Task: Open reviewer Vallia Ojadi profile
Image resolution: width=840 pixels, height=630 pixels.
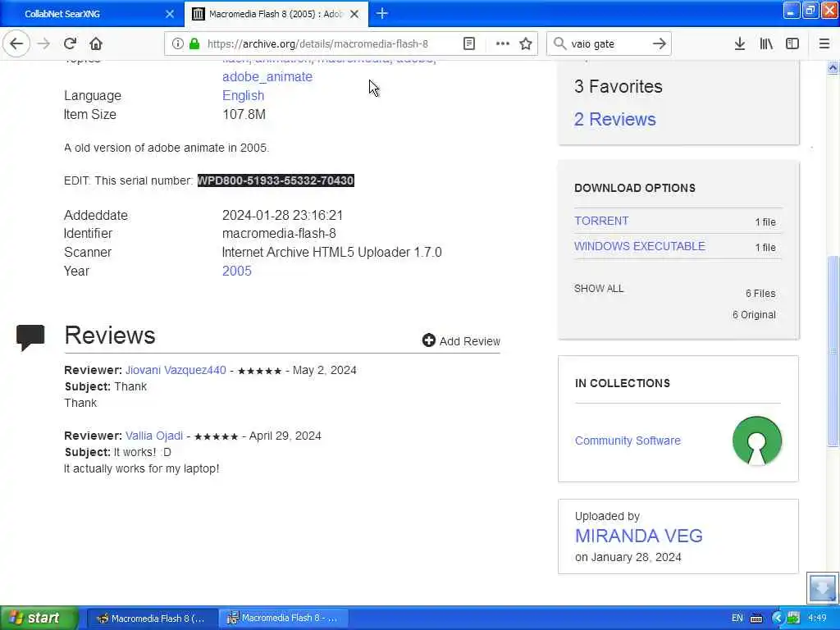Action: (154, 436)
